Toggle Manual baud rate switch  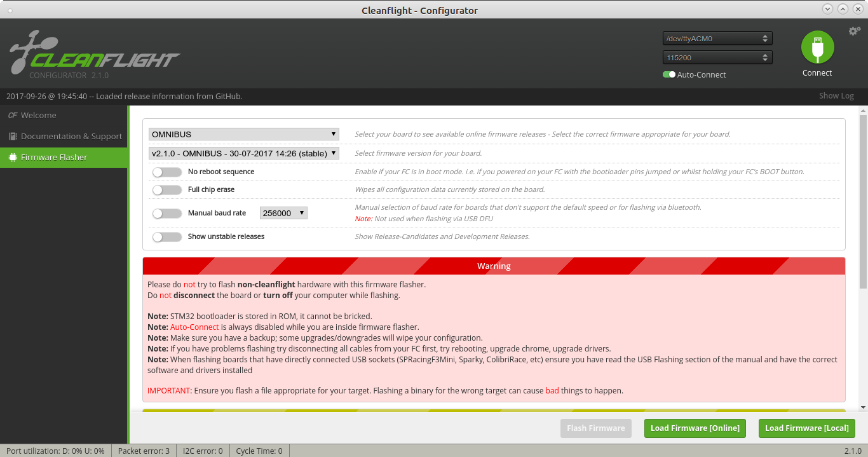pyautogui.click(x=167, y=213)
